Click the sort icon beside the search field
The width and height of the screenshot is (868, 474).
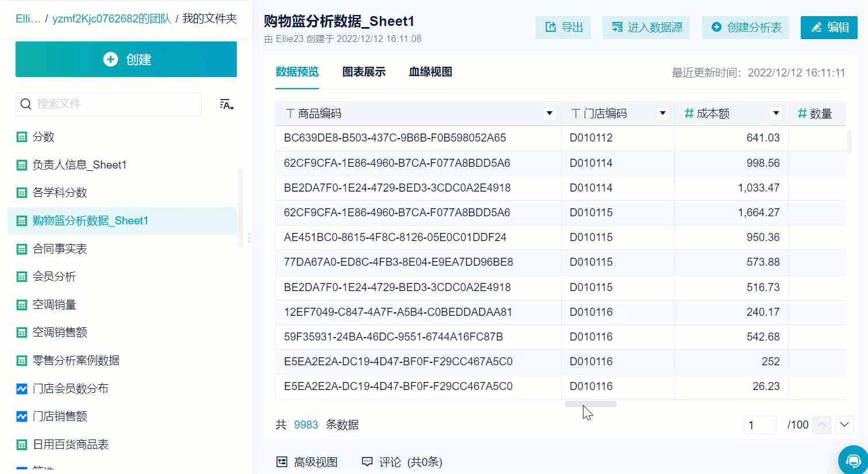(x=226, y=104)
